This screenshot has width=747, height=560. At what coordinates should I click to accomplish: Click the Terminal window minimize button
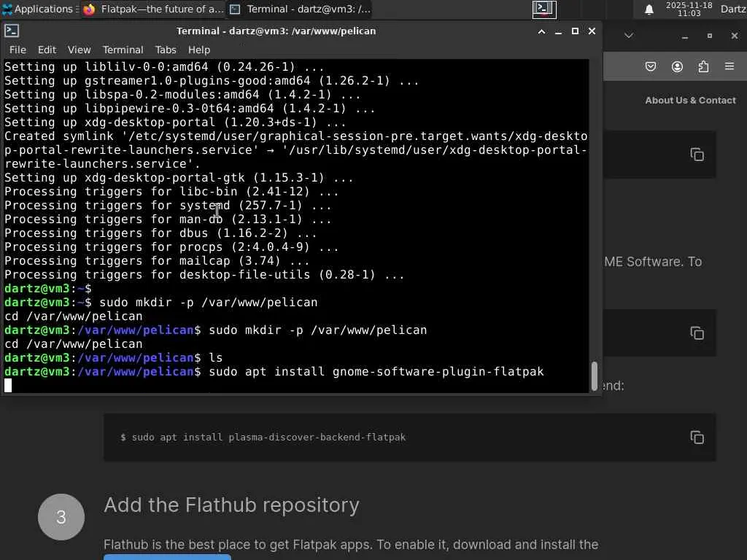click(558, 31)
